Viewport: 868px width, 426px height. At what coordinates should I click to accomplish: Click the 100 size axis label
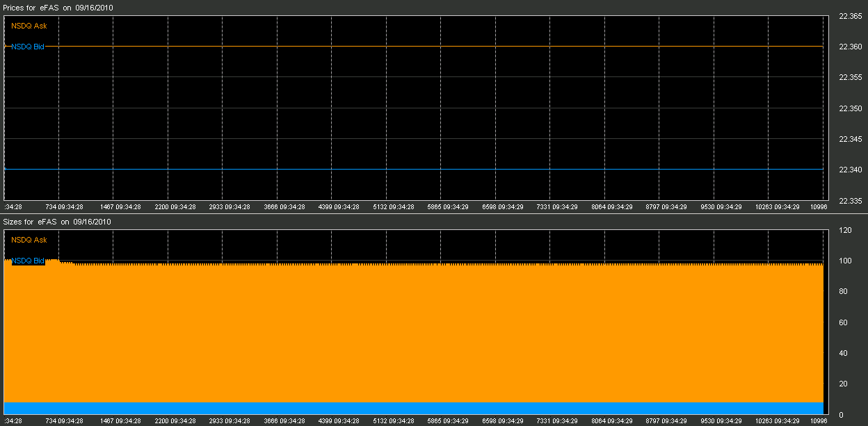(x=846, y=261)
